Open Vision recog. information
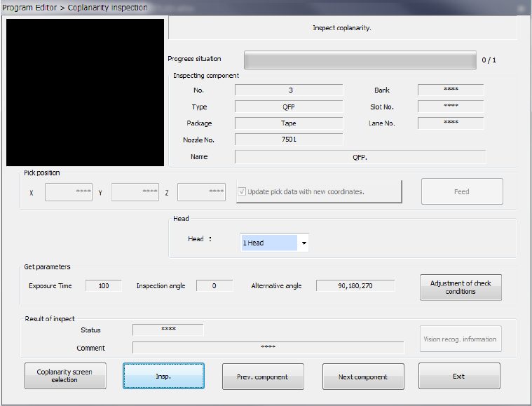 tap(461, 339)
